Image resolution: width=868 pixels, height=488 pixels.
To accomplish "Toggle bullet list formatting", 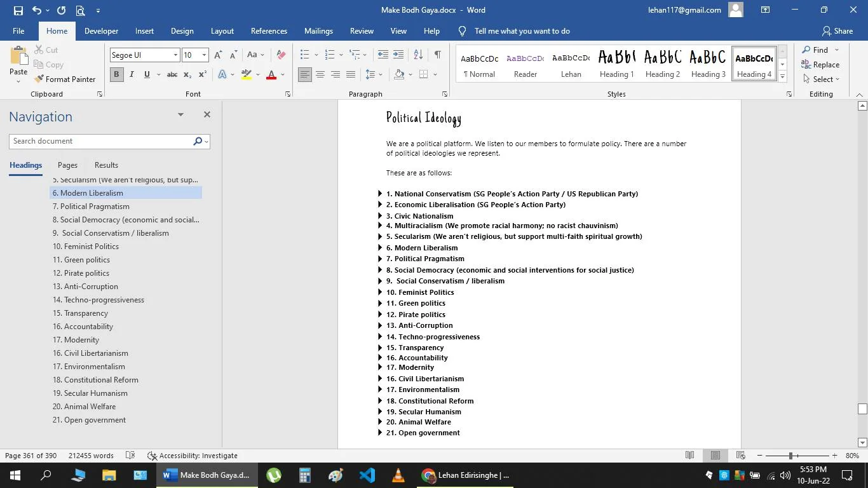I will click(305, 55).
